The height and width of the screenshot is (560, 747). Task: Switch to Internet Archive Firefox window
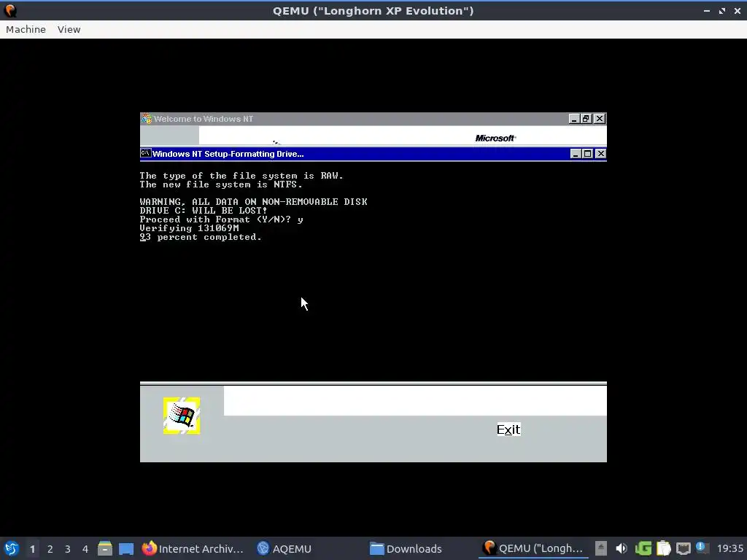click(x=193, y=548)
